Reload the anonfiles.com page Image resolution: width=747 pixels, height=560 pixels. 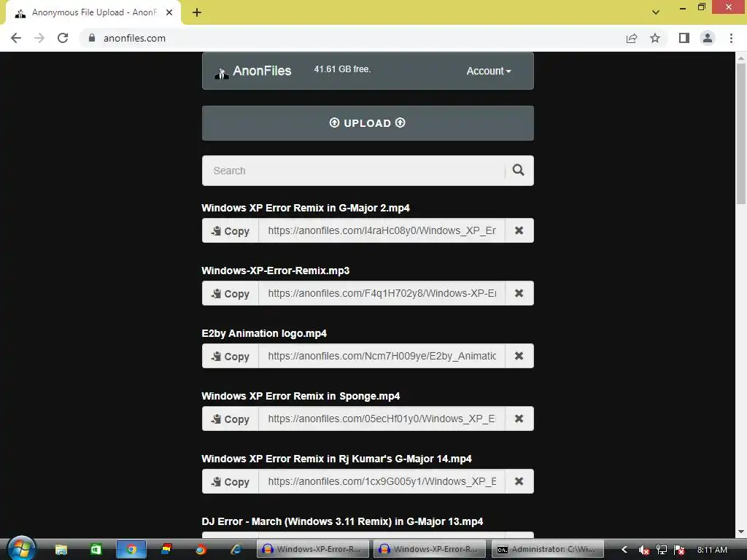tap(63, 38)
